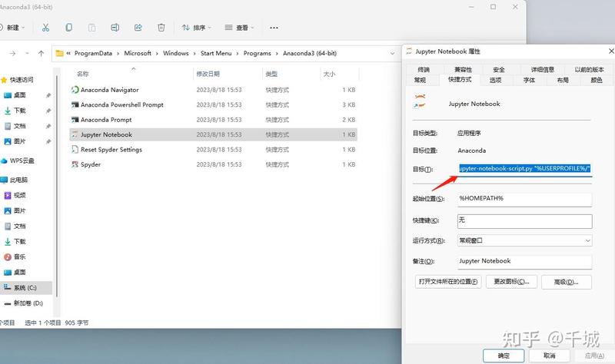Image resolution: width=615 pixels, height=364 pixels.
Task: Switch to the 布局 tab
Action: point(563,80)
